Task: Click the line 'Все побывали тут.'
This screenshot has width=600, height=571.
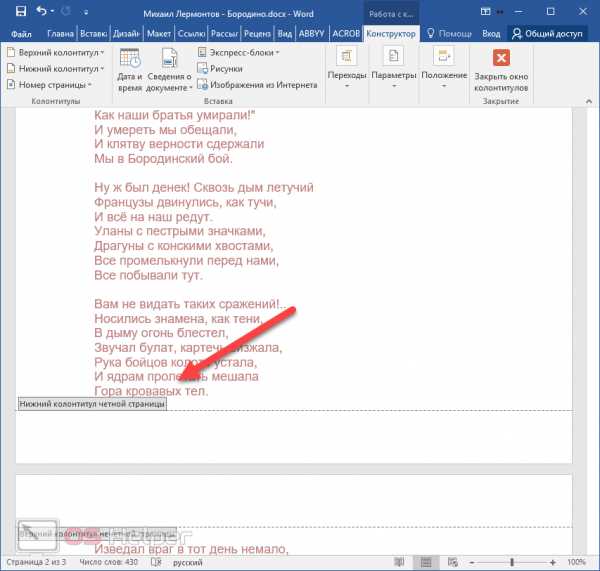Action: click(148, 275)
